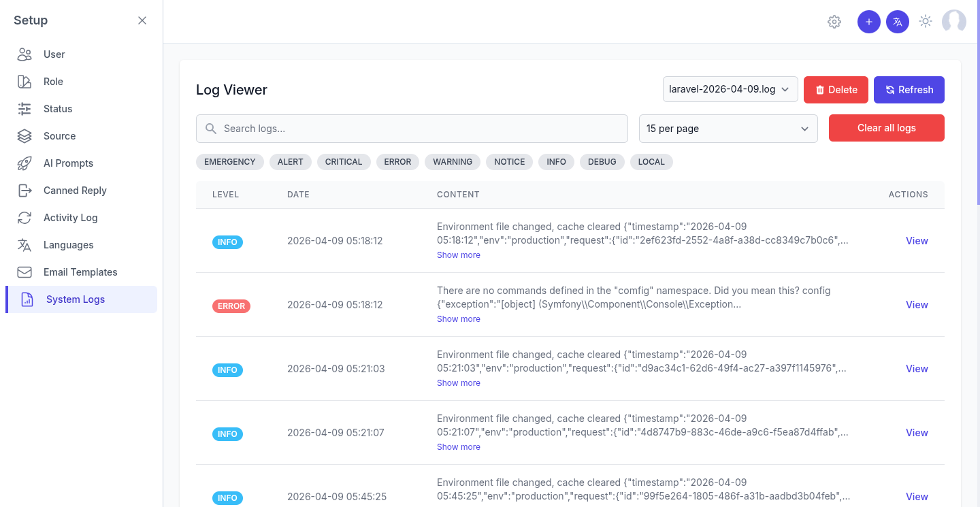
Task: Click the Activity Log refresh icon
Action: tap(24, 218)
